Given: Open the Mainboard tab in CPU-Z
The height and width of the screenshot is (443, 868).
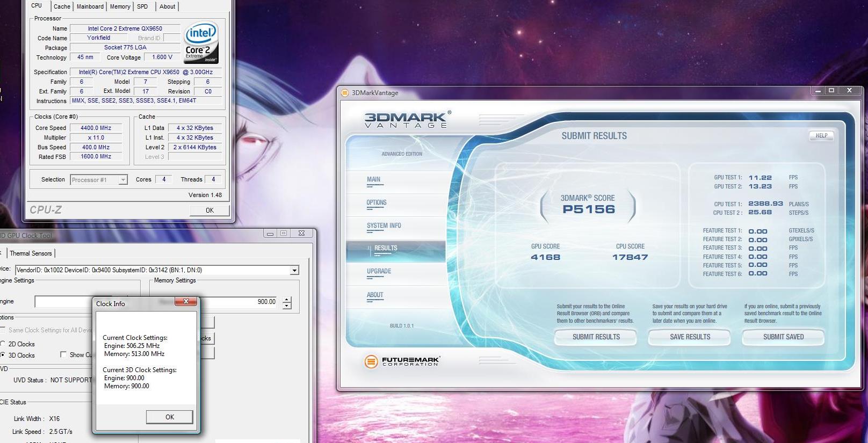Looking at the screenshot, I should tap(90, 6).
